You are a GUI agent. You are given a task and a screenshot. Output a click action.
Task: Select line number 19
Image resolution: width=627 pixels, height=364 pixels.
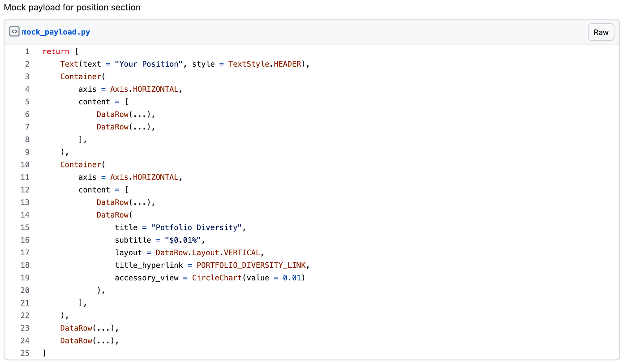(25, 278)
